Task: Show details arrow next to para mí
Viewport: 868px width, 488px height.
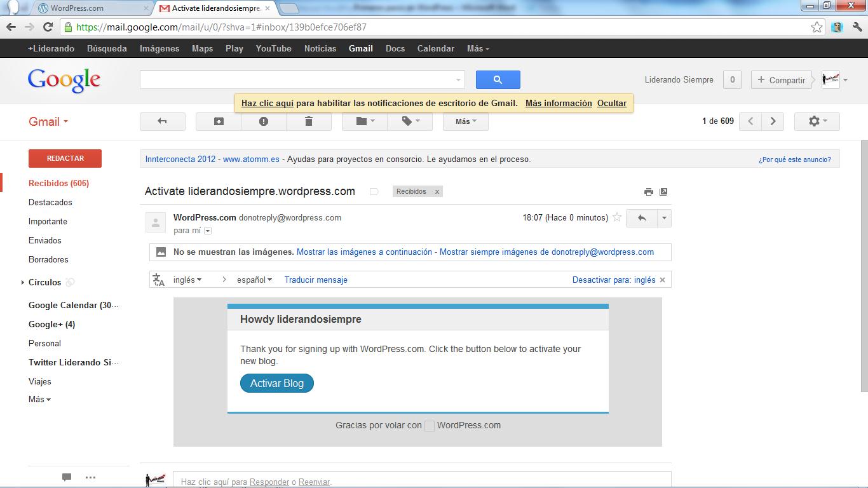Action: (x=208, y=231)
